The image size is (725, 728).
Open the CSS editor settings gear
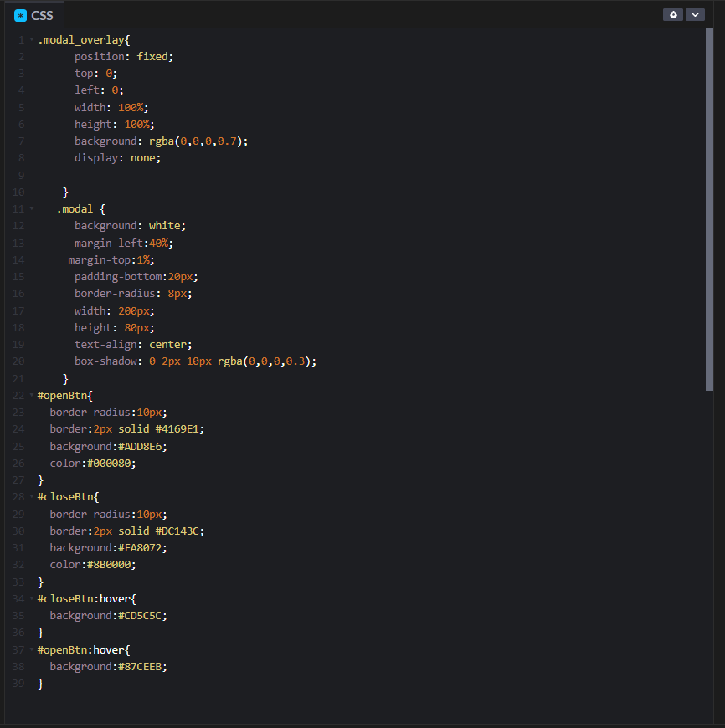[672, 15]
